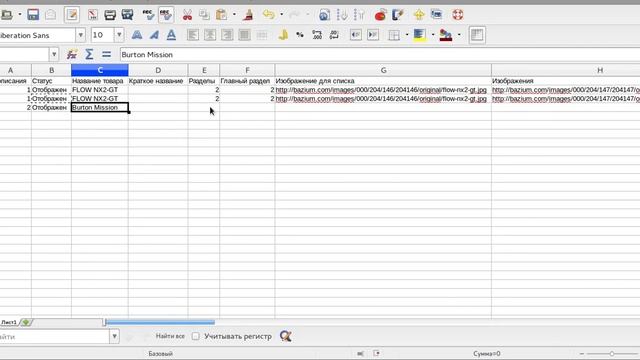This screenshot has height=360, width=640.
Task: Save the spreadsheet with the floppy icon
Action: (33, 15)
